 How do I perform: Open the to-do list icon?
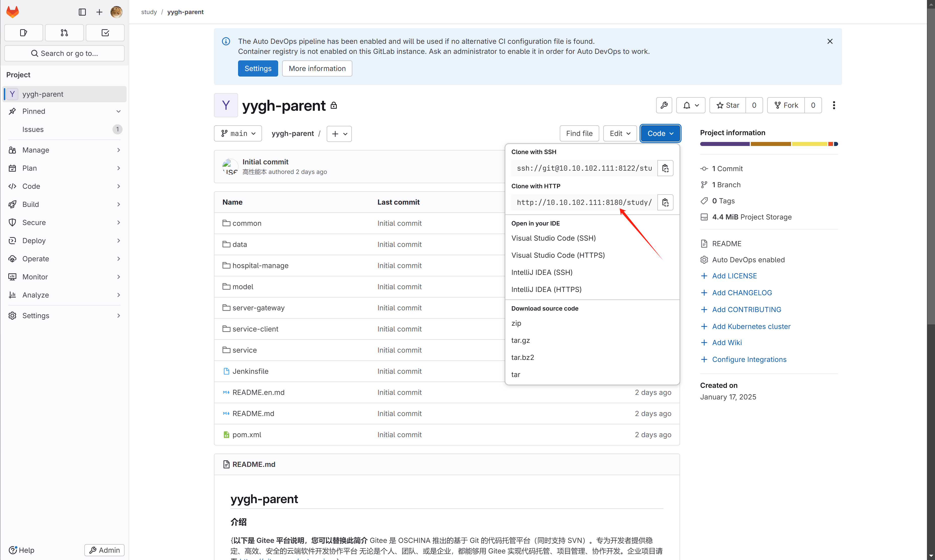point(105,33)
